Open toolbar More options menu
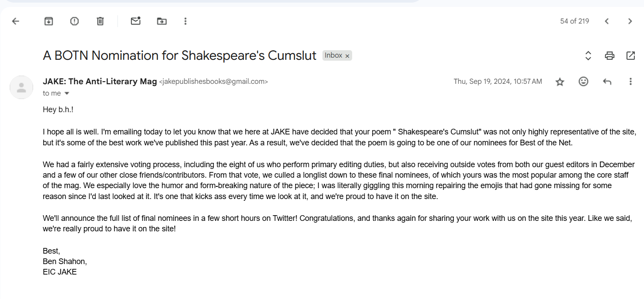The image size is (644, 299). (x=185, y=21)
